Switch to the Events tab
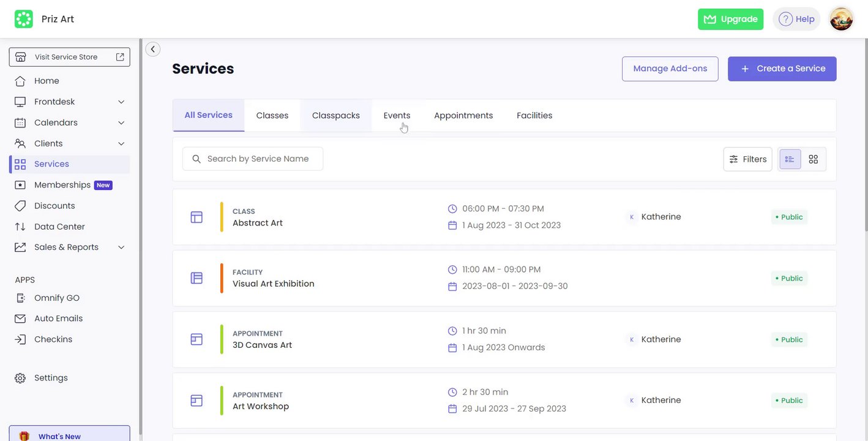 point(397,116)
